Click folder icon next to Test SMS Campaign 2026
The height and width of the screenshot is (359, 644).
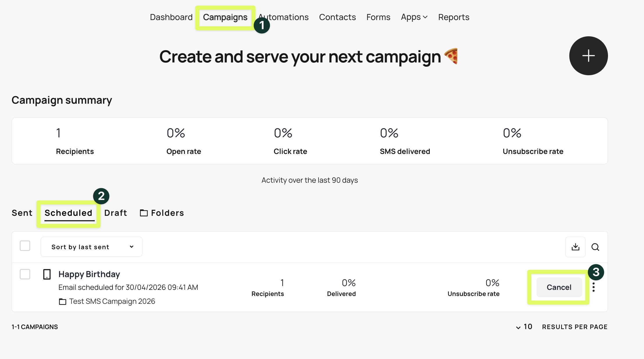click(x=62, y=301)
